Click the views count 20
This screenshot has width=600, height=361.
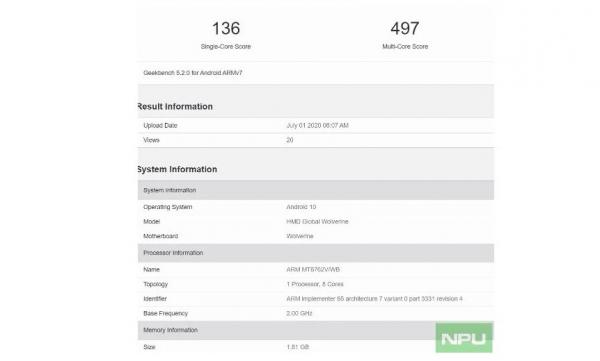(x=290, y=140)
